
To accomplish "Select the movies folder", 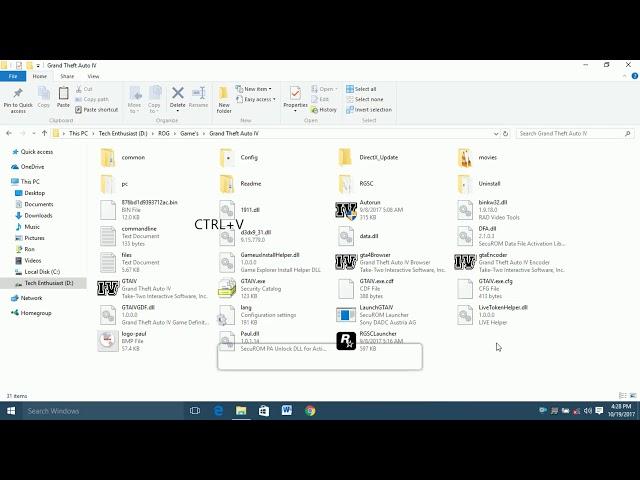I will tap(477, 158).
